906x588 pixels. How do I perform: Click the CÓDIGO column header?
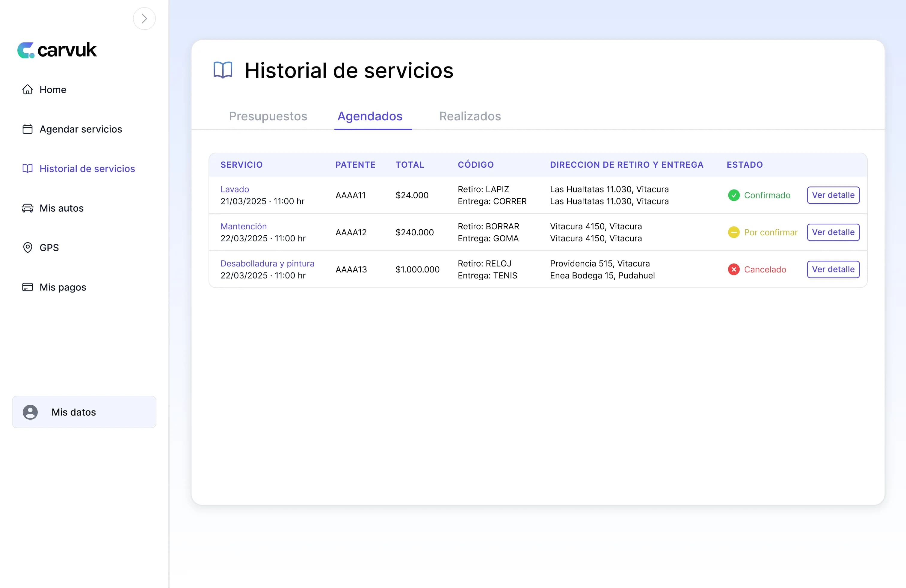click(476, 165)
